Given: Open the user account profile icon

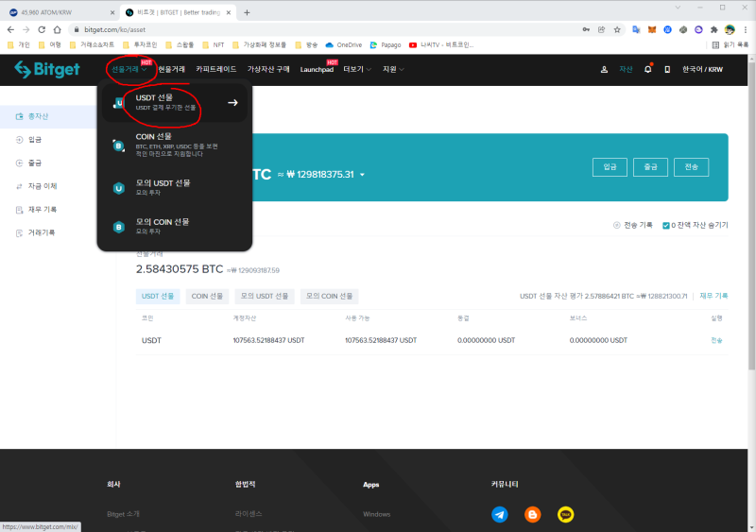Looking at the screenshot, I should coord(604,70).
